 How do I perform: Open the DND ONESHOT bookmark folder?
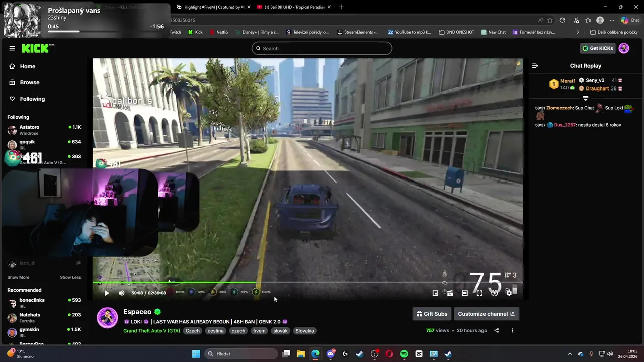pos(457,32)
